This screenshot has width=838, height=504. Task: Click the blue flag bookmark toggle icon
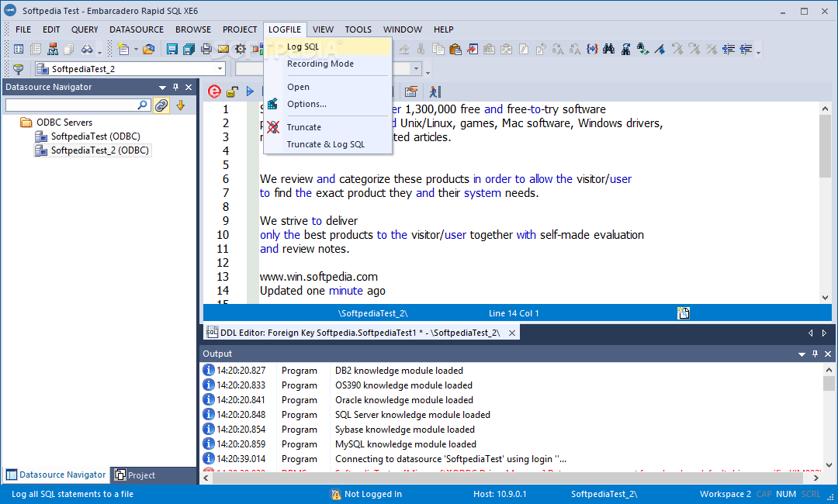660,50
